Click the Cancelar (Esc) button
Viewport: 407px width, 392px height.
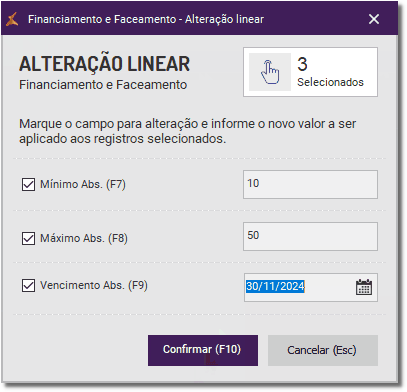(323, 350)
